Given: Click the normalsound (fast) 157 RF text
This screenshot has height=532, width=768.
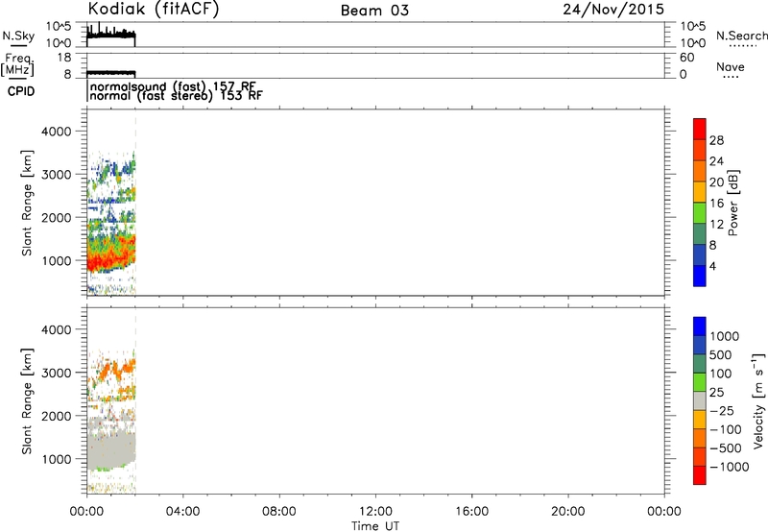Looking at the screenshot, I should (173, 87).
